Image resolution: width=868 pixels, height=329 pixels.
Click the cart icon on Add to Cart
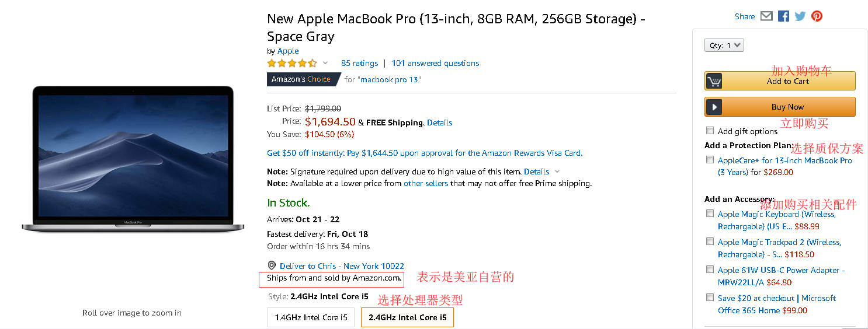tap(714, 81)
